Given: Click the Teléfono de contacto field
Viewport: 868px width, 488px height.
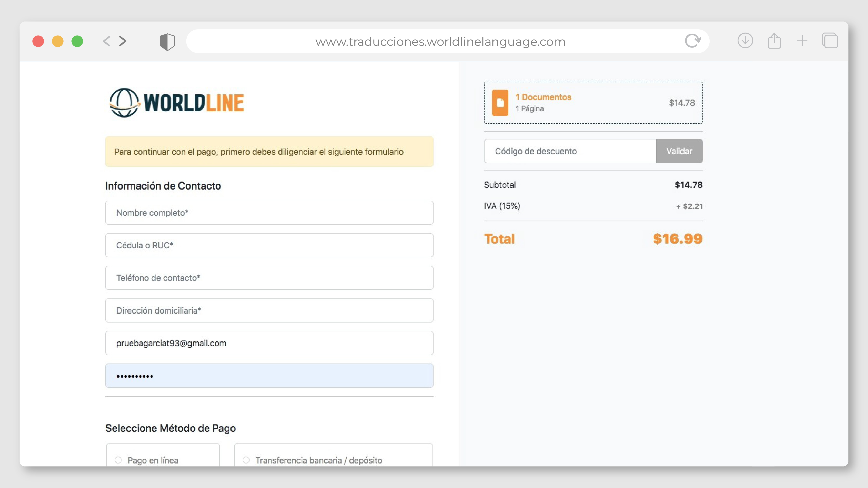Looking at the screenshot, I should pyautogui.click(x=269, y=278).
